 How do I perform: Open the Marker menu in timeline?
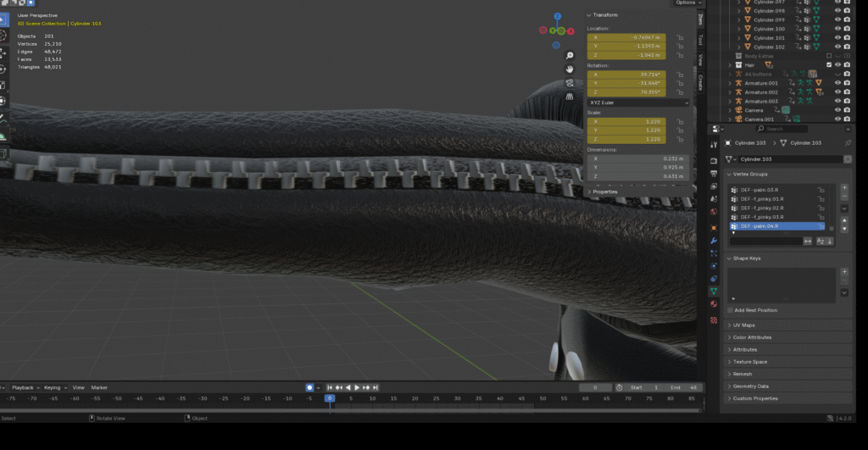[x=99, y=387]
